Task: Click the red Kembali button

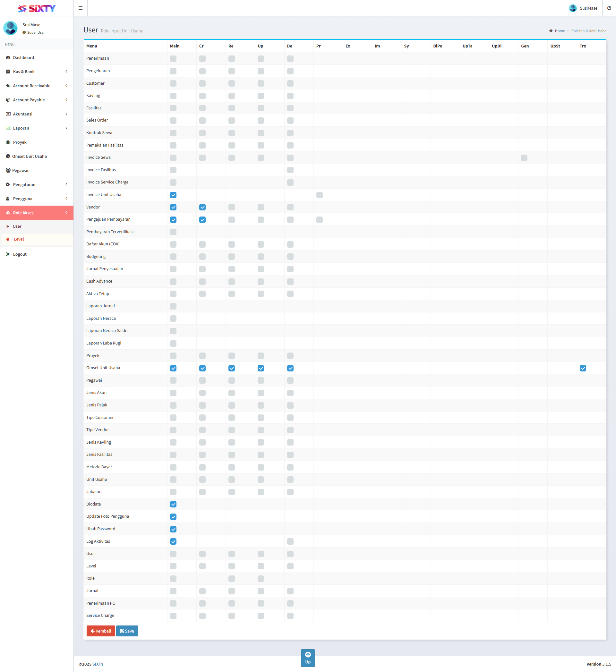Action: pos(101,631)
